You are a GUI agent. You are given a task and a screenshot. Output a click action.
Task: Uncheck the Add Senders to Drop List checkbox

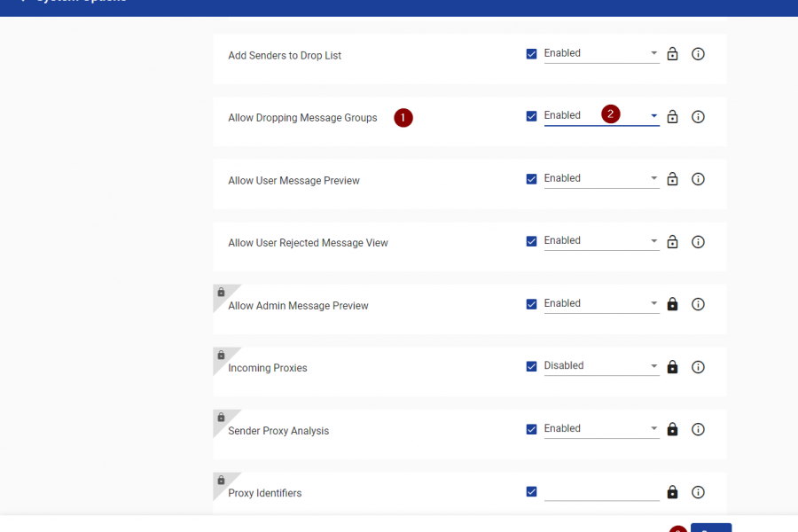tap(531, 54)
